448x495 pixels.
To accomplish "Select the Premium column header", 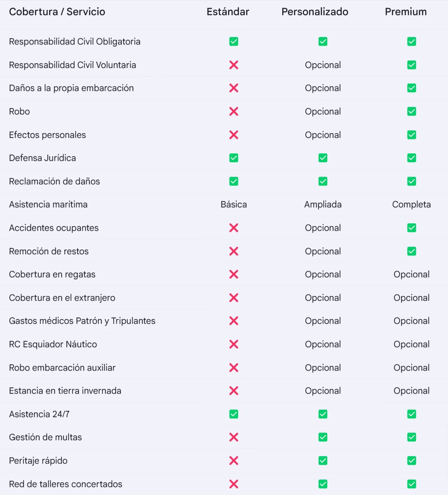I will pyautogui.click(x=406, y=12).
